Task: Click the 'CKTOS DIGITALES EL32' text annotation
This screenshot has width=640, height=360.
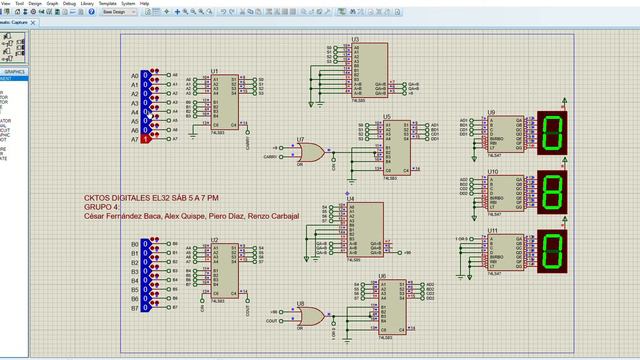Action: coord(151,198)
